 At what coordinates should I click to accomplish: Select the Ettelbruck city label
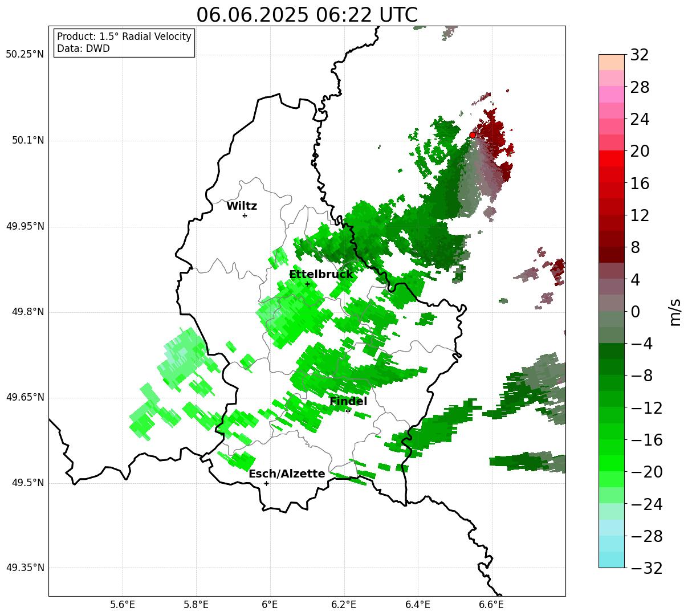321,275
